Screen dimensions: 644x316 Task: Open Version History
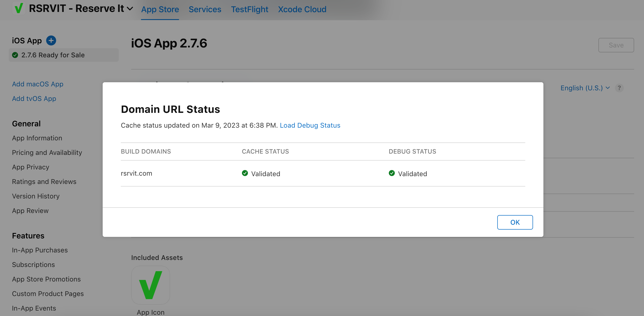tap(36, 196)
